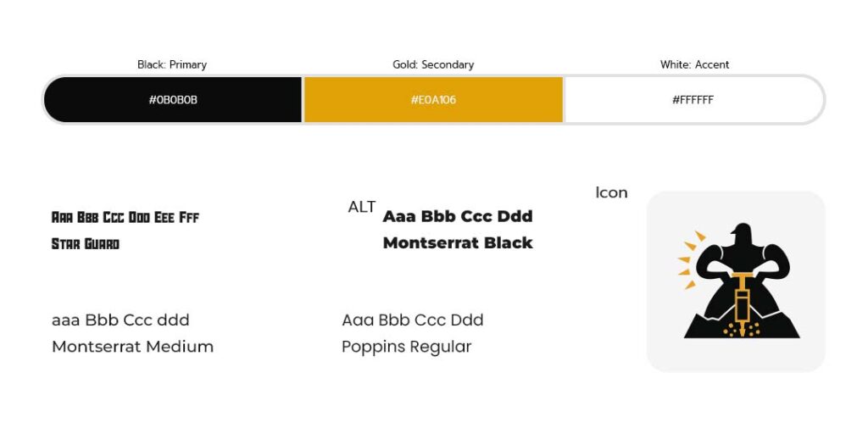This screenshot has width=868, height=434.
Task: Select the "Black: Primary" label
Action: (172, 64)
